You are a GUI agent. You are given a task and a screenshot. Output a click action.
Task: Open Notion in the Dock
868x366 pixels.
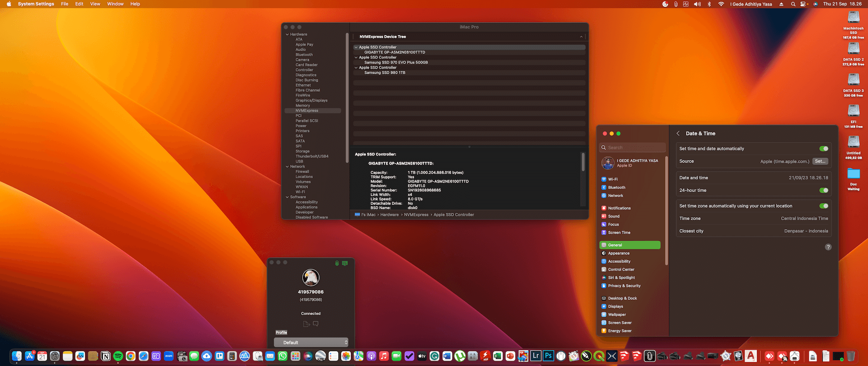106,356
